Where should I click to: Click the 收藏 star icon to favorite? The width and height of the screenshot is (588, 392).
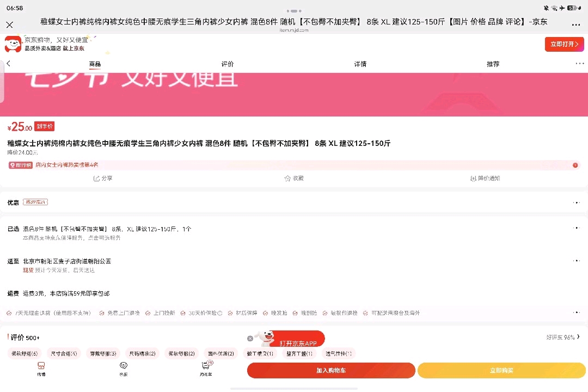pos(293,178)
